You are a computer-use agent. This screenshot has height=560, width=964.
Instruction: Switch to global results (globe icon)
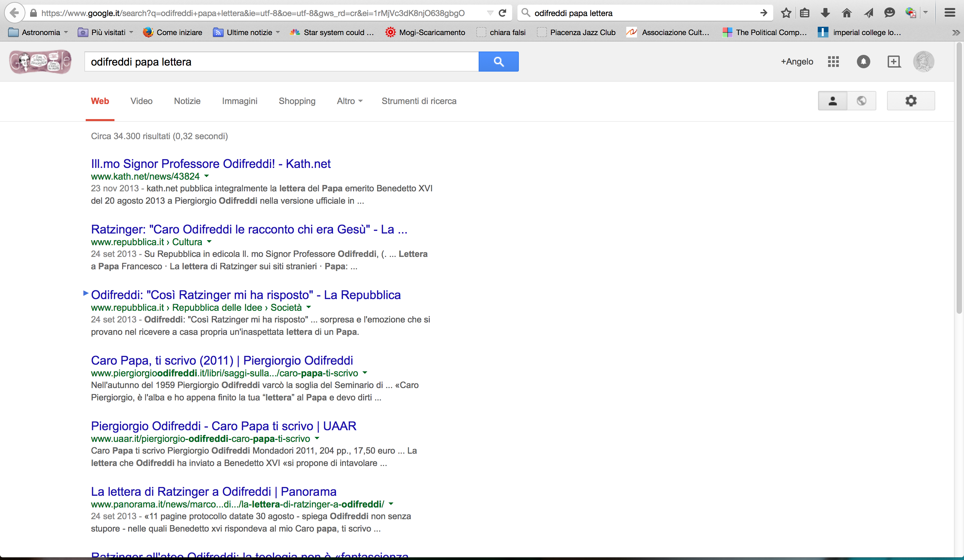862,101
